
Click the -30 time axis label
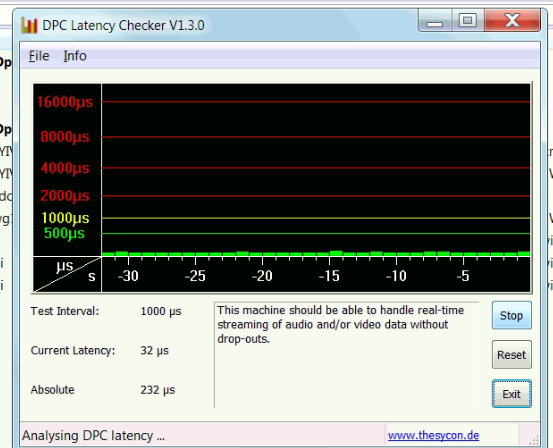(x=128, y=276)
